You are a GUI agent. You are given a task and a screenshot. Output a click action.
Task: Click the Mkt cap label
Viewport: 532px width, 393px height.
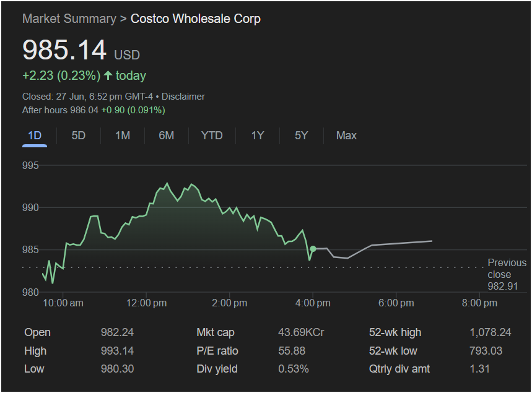pyautogui.click(x=216, y=332)
